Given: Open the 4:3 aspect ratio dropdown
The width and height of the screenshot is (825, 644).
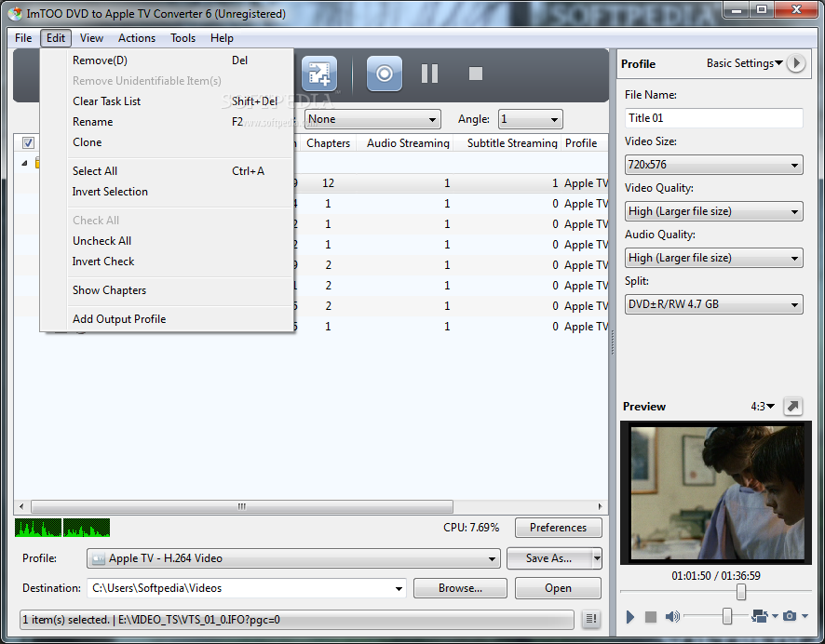Looking at the screenshot, I should tap(763, 407).
